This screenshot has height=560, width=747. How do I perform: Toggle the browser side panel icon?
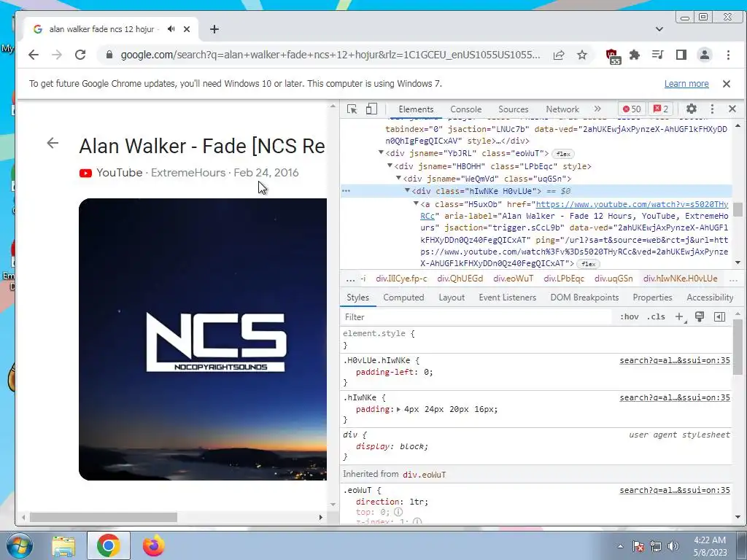coord(681,55)
